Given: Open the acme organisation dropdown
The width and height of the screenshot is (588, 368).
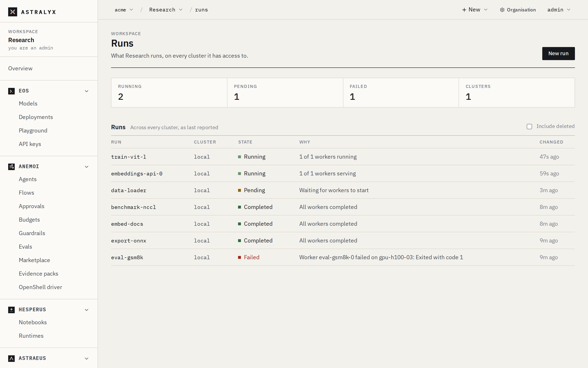Looking at the screenshot, I should pyautogui.click(x=124, y=10).
